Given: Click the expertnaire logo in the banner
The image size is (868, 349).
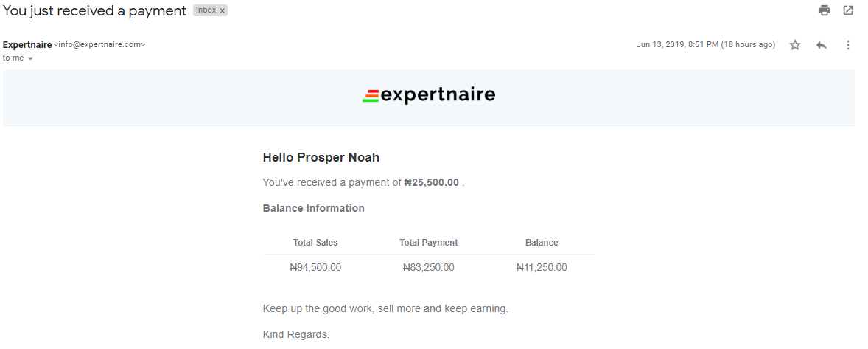Looking at the screenshot, I should coord(429,95).
